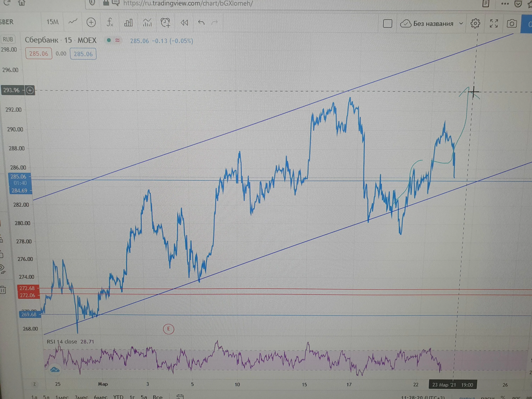Image resolution: width=532 pixels, height=399 pixels.
Task: Open the SBER symbol search
Action: click(7, 22)
